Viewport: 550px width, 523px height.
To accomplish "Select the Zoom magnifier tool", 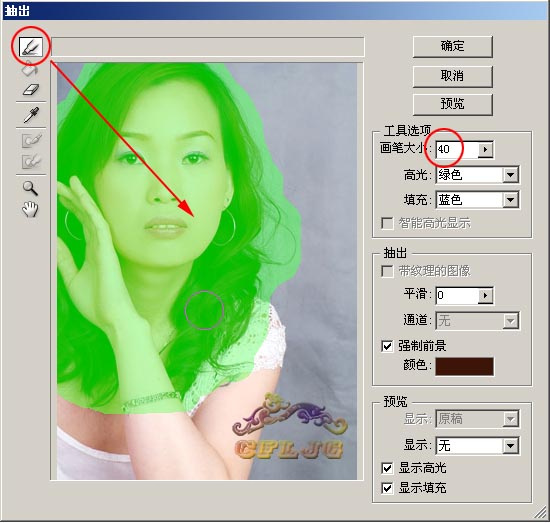I will [x=30, y=188].
